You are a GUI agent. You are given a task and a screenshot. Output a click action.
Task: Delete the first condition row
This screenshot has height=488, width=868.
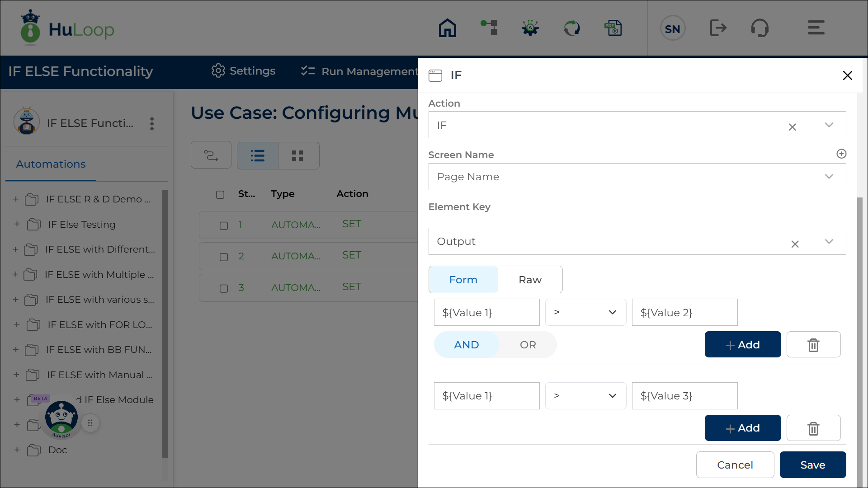(x=813, y=345)
